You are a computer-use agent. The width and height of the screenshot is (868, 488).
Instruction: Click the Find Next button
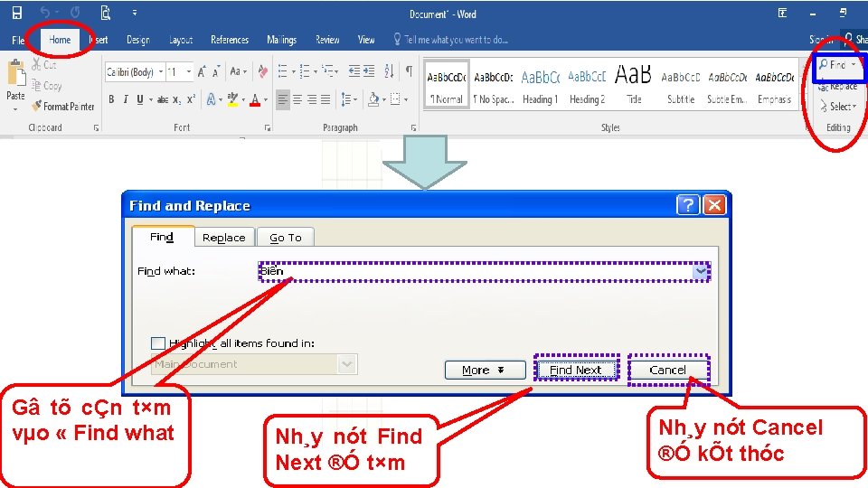tap(576, 370)
